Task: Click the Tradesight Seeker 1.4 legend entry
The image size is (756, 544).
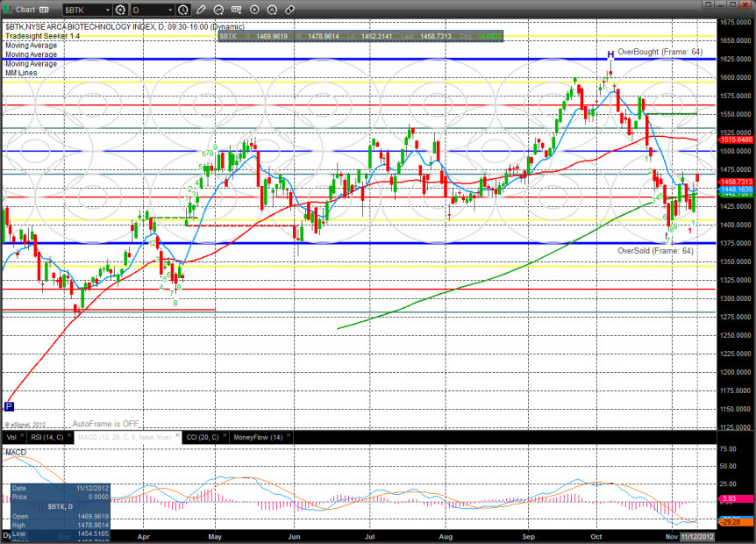Action: pyautogui.click(x=42, y=36)
